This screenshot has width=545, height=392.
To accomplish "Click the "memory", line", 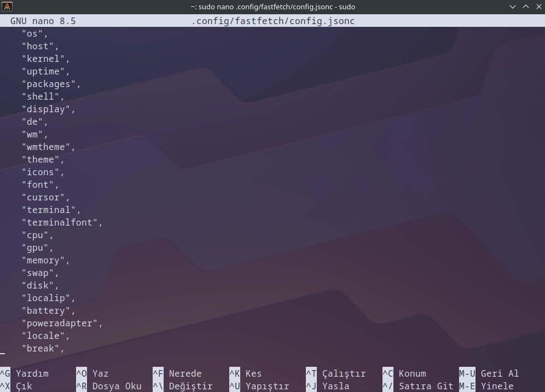I will click(x=46, y=260).
